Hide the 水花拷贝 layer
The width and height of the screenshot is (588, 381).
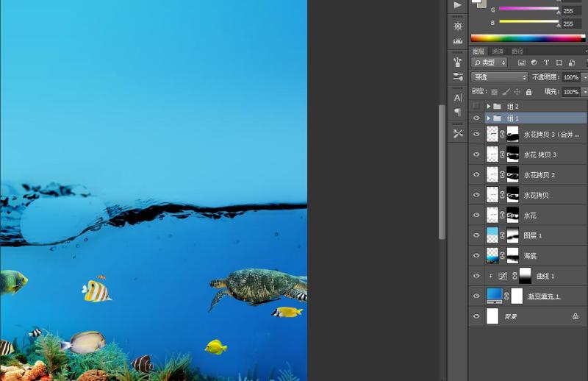476,195
